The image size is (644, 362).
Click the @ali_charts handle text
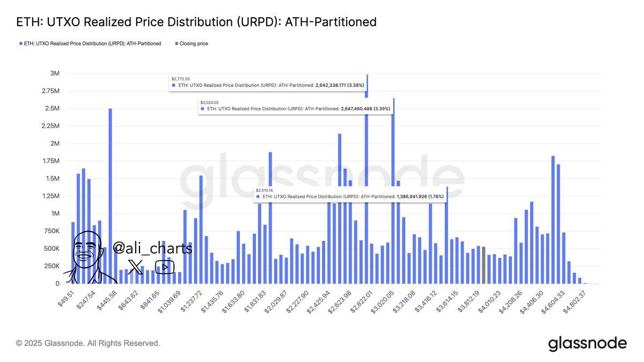[x=152, y=248]
